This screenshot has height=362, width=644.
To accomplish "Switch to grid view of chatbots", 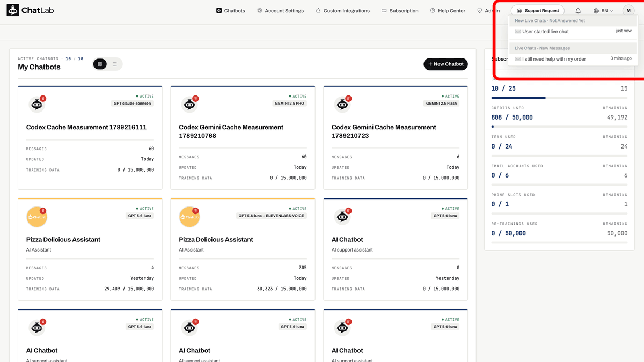I will pos(100,64).
